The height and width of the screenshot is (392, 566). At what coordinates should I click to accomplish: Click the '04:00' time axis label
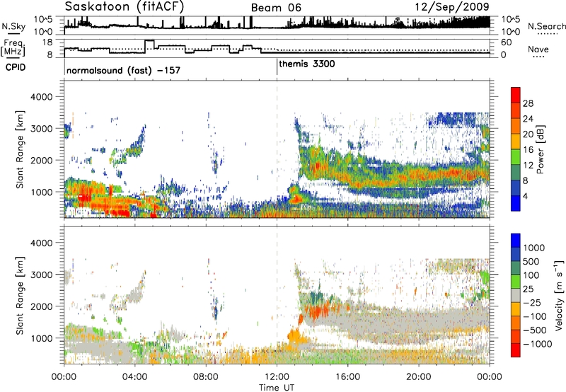[135, 377]
